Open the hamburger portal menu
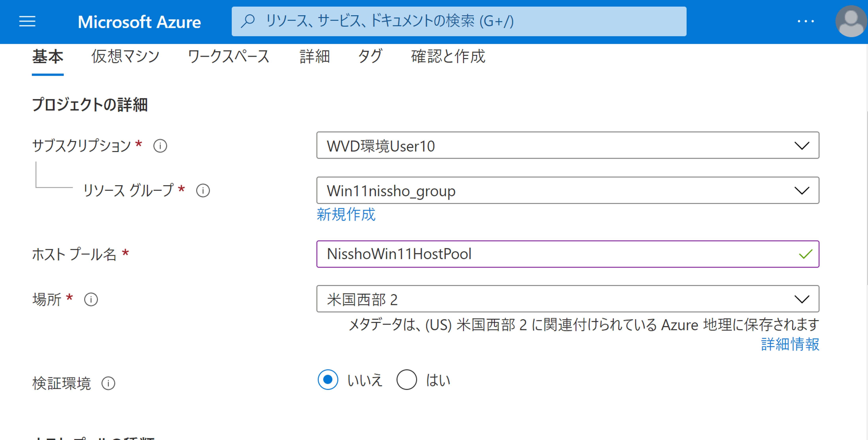 tap(27, 22)
